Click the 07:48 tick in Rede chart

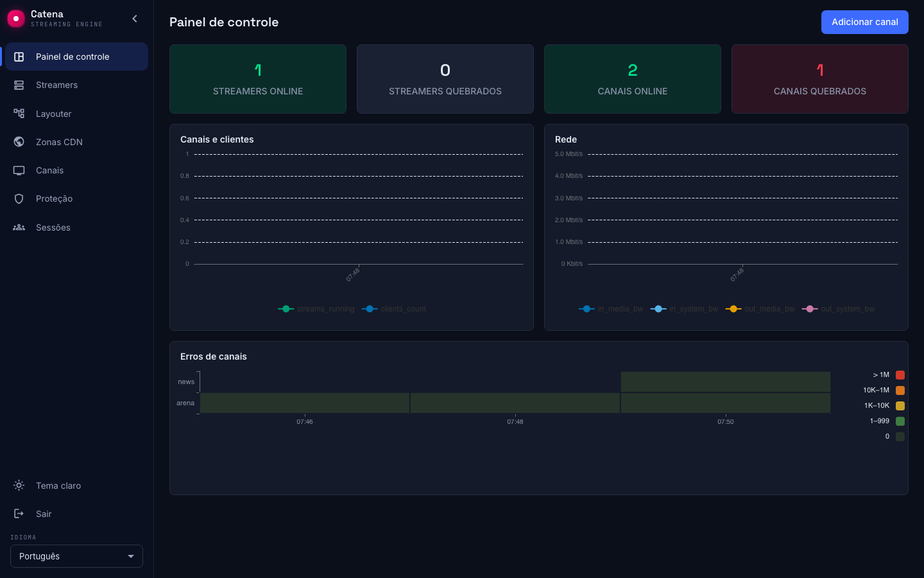click(737, 275)
